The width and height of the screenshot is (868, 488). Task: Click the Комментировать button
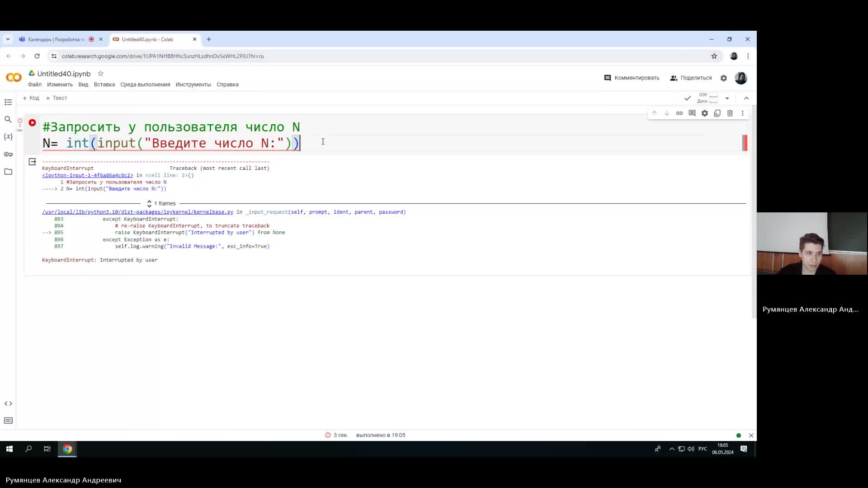(x=632, y=78)
